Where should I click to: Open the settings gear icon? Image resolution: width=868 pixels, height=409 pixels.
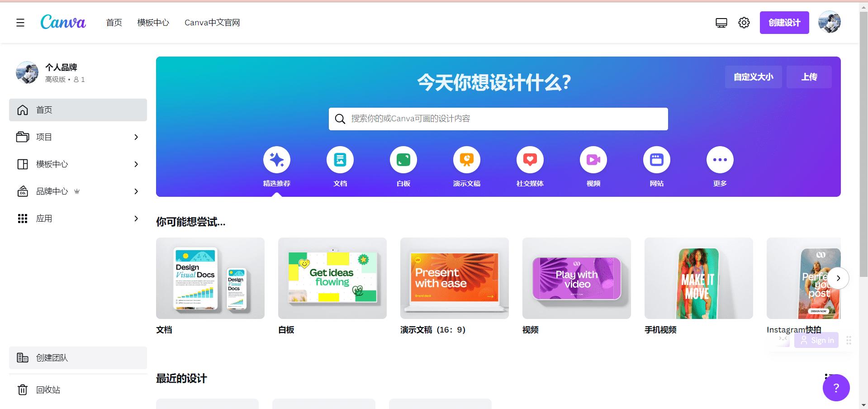pyautogui.click(x=744, y=22)
